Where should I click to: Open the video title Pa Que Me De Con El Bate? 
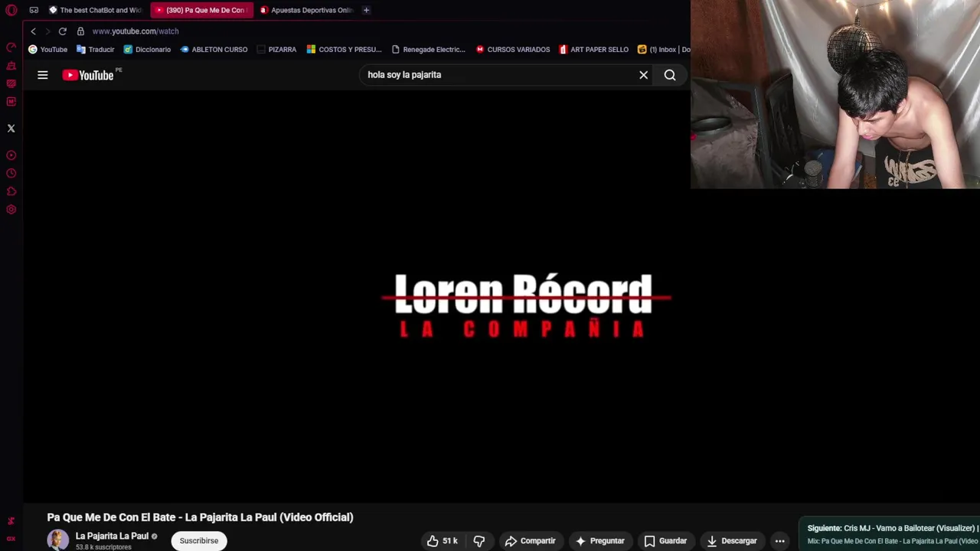[x=200, y=517]
